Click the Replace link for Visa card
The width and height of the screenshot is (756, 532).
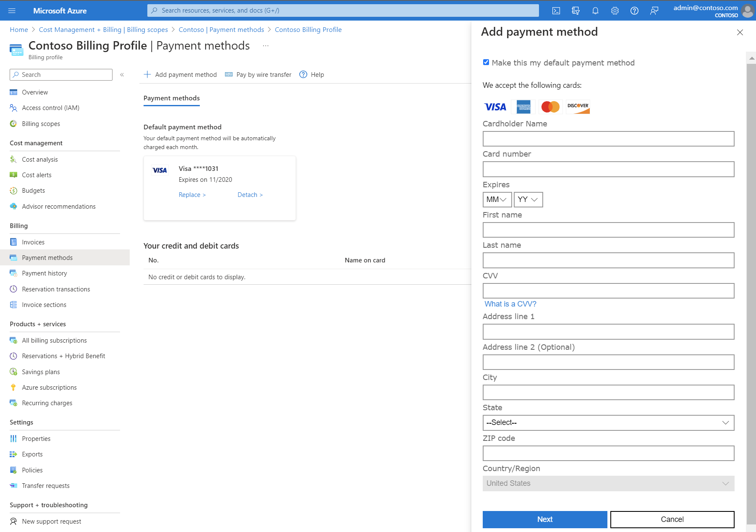(192, 195)
